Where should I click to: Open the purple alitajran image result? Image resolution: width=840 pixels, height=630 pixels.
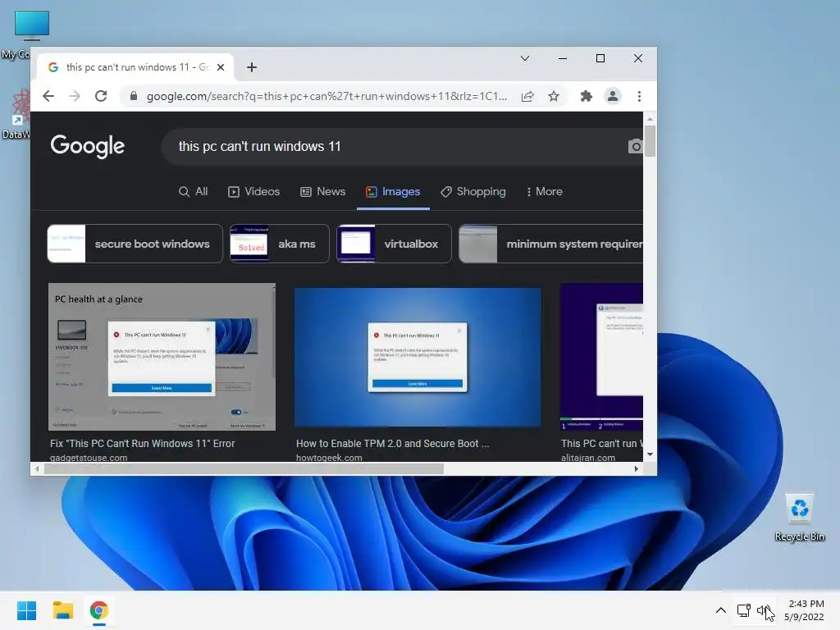click(x=601, y=358)
